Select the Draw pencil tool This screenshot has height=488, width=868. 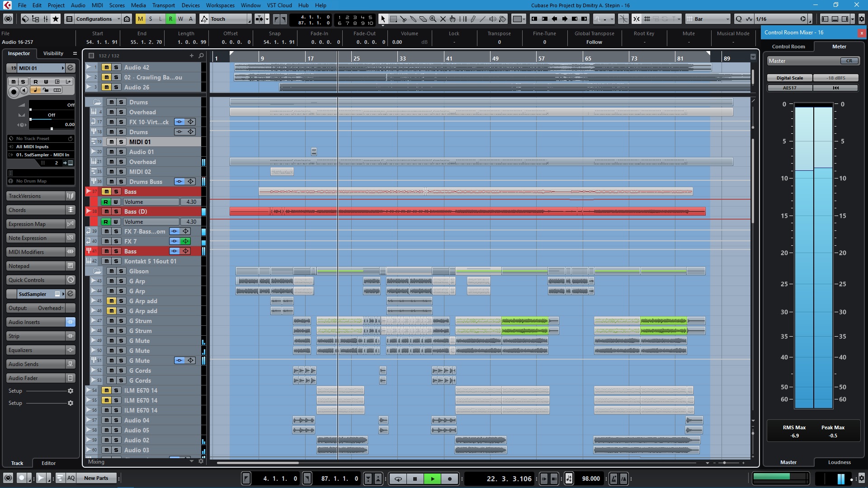point(473,19)
